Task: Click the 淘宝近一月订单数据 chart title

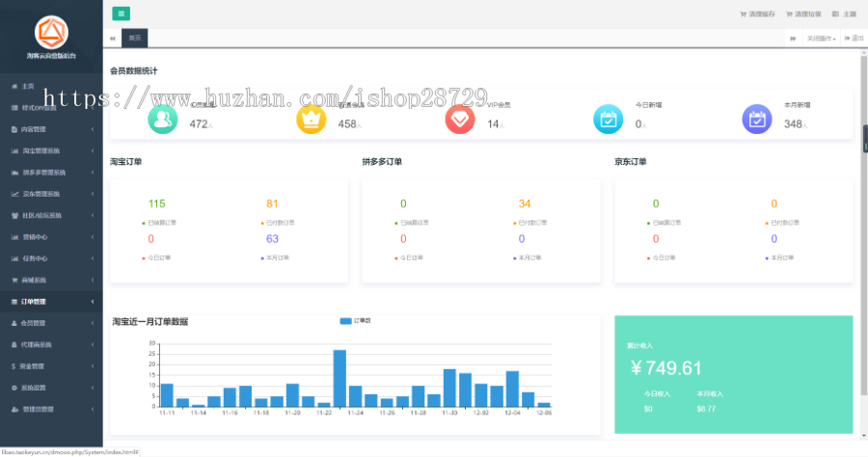Action: pos(150,322)
